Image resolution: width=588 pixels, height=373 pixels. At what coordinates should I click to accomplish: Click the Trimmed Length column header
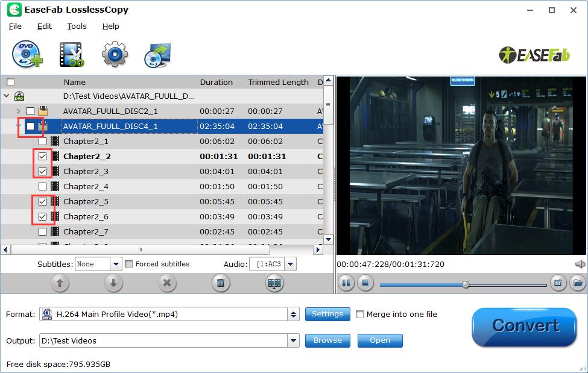tap(278, 82)
